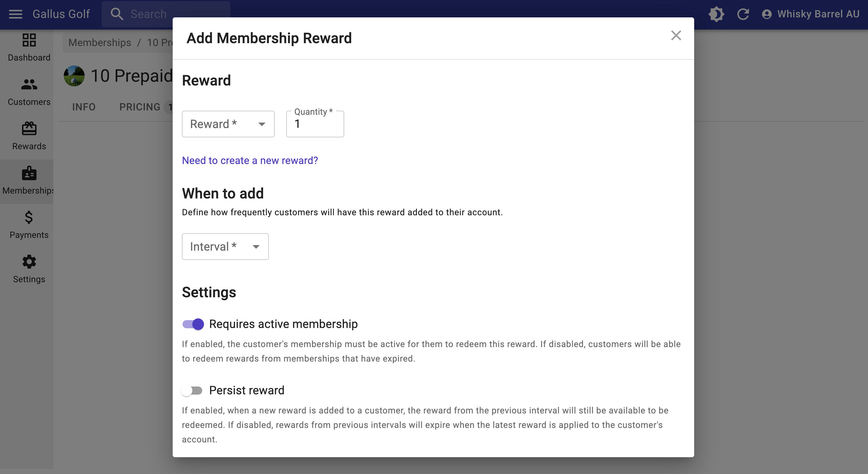Open the Dashboard sidebar icon
This screenshot has width=868, height=474.
pos(29,40)
